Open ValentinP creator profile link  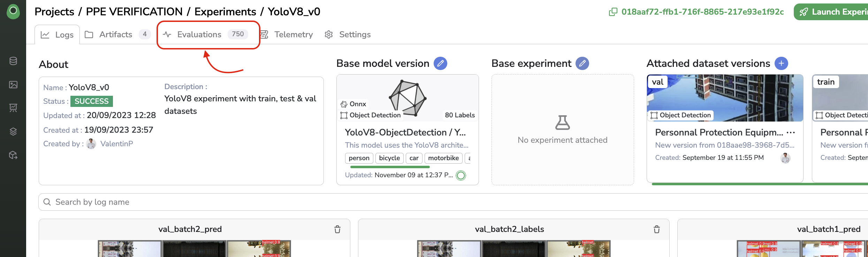[116, 144]
